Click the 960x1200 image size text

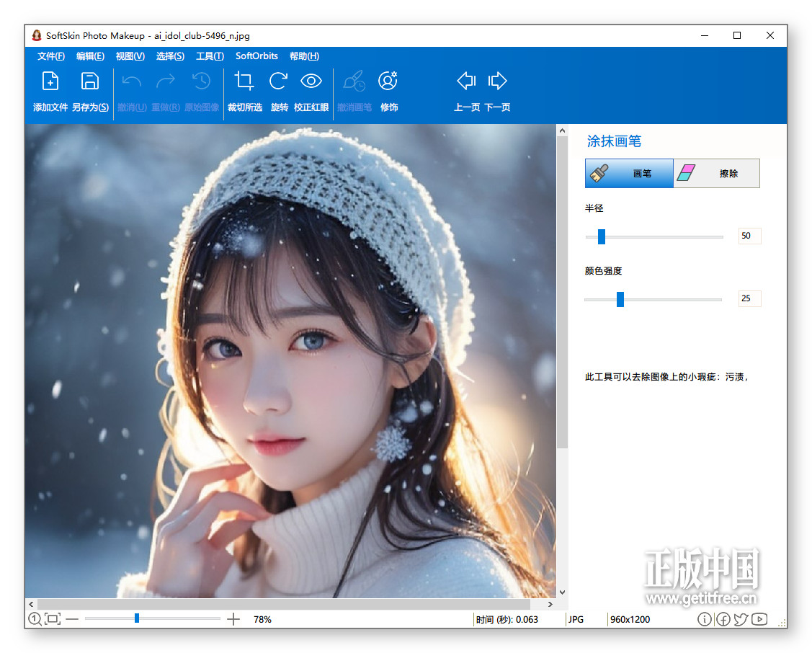tap(630, 619)
